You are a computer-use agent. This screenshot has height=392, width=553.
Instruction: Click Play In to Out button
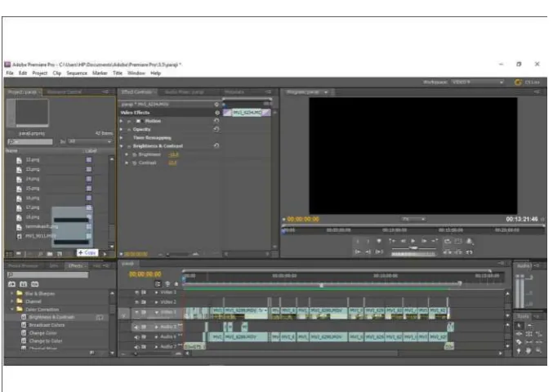380,252
